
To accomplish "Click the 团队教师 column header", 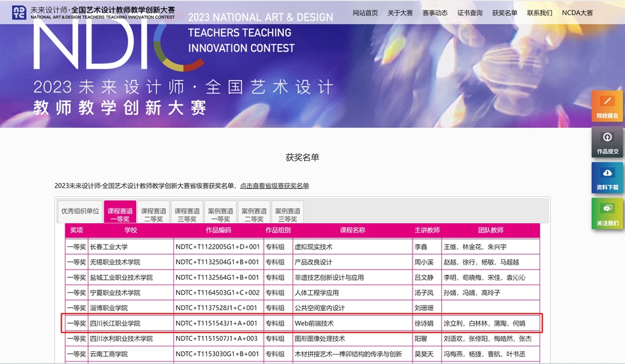I will pyautogui.click(x=491, y=230).
